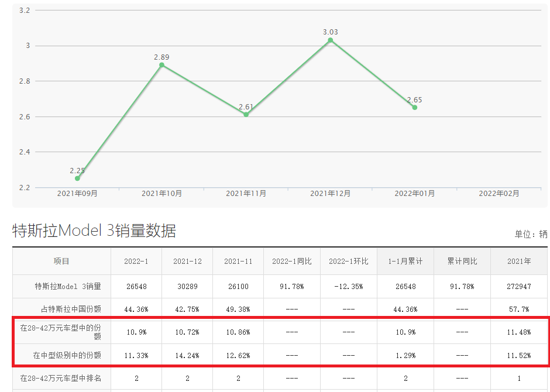Click ranking value 1 in 2021年 column

pos(519,379)
